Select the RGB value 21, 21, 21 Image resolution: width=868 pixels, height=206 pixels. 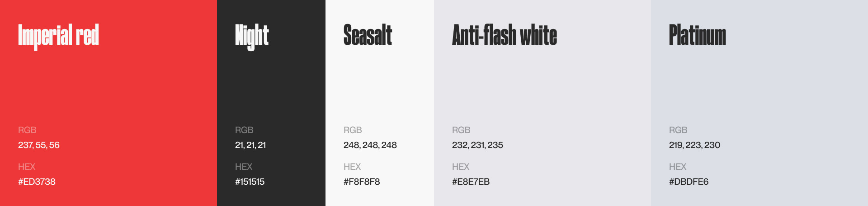[x=250, y=145]
